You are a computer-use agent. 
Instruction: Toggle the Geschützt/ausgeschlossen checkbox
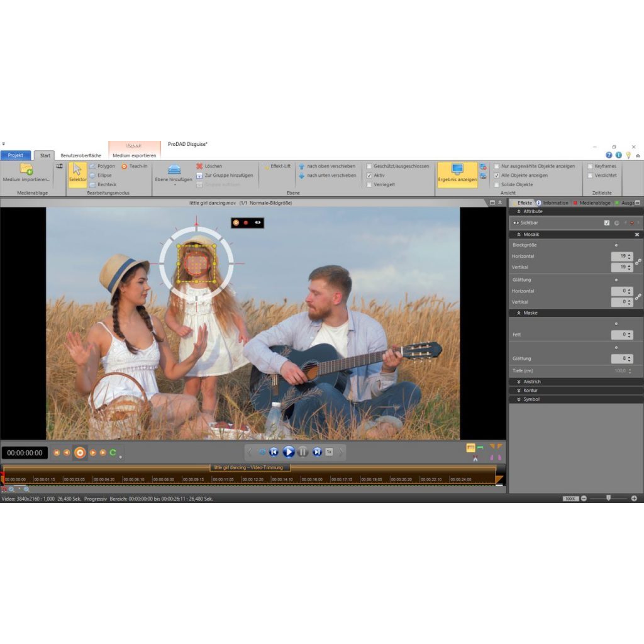click(x=369, y=166)
